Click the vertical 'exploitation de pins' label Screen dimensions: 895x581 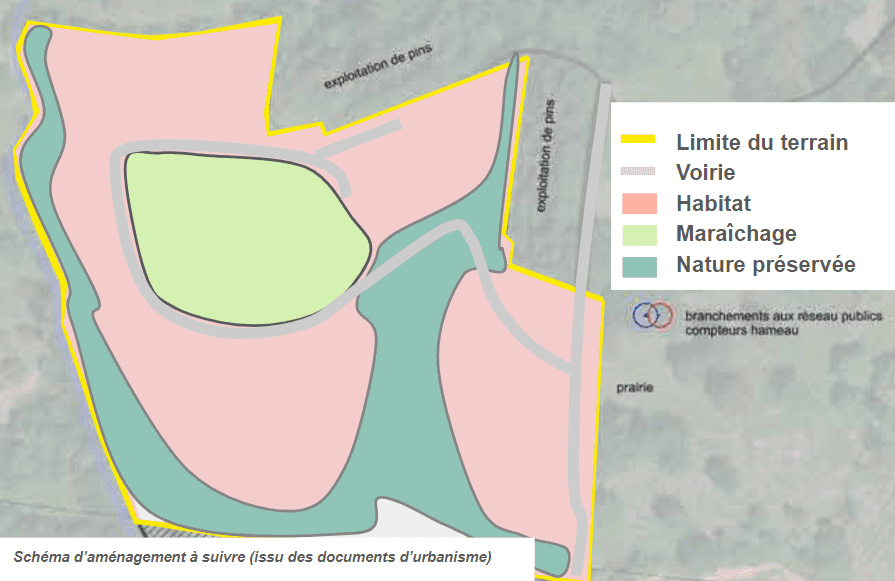(x=545, y=156)
